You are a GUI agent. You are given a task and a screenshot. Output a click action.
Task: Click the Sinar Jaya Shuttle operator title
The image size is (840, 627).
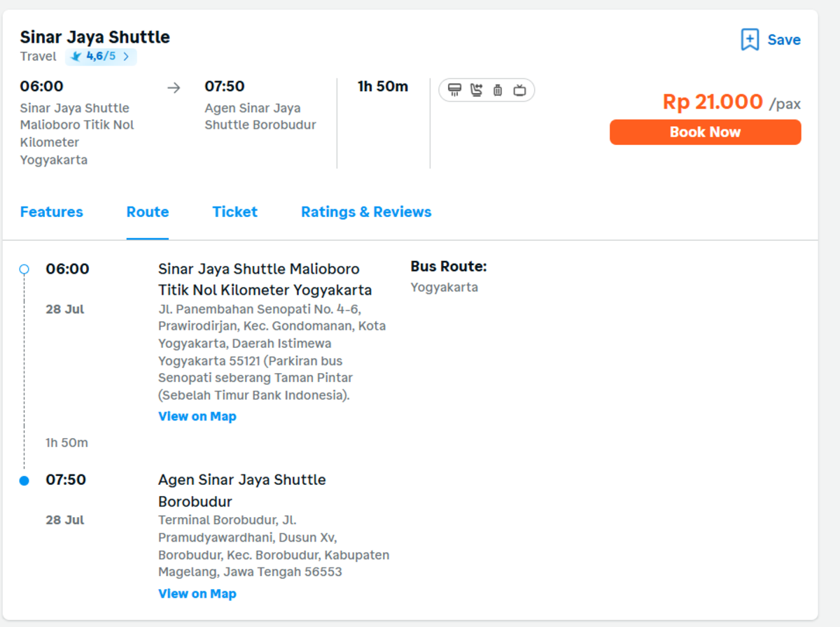click(95, 37)
